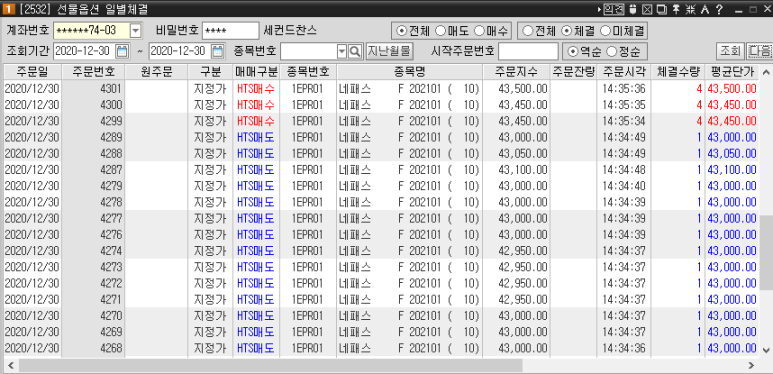Image resolution: width=773 pixels, height=374 pixels.
Task: Focus the 비밀번호 password field
Action: coord(230,31)
